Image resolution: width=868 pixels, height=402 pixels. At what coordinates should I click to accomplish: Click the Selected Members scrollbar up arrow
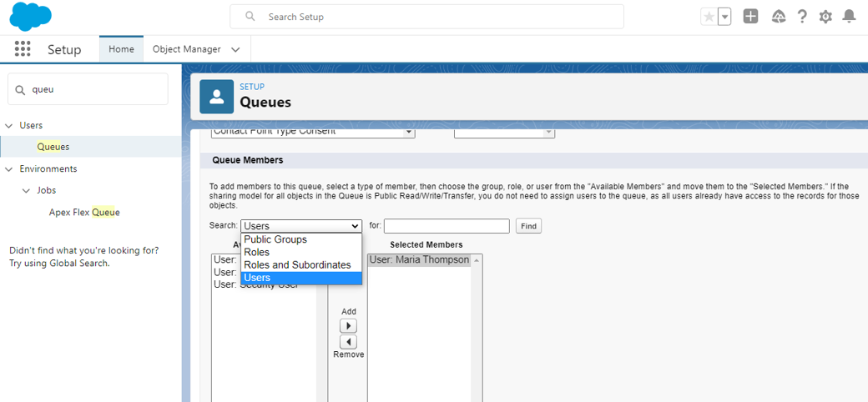(x=477, y=260)
